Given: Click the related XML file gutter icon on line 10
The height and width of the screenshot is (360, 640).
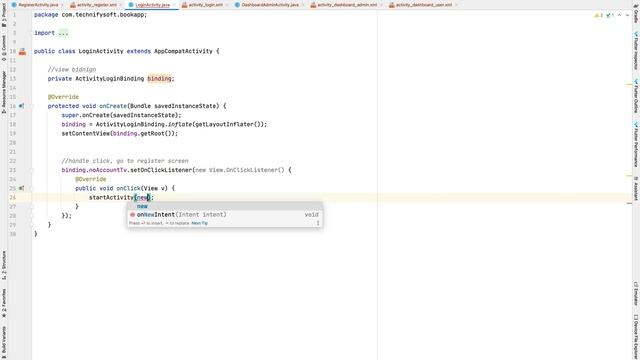Looking at the screenshot, I should pyautogui.click(x=22, y=51).
